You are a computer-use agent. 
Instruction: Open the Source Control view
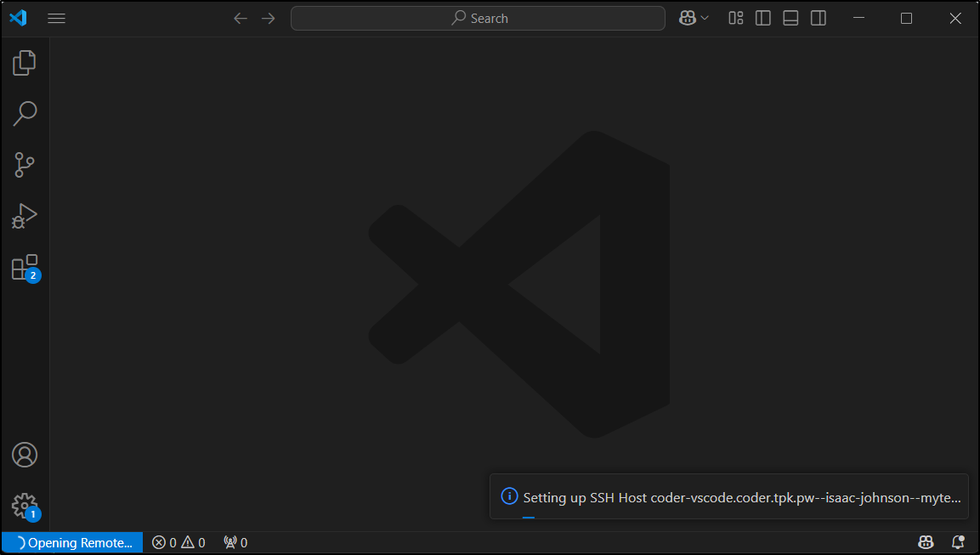pos(25,165)
